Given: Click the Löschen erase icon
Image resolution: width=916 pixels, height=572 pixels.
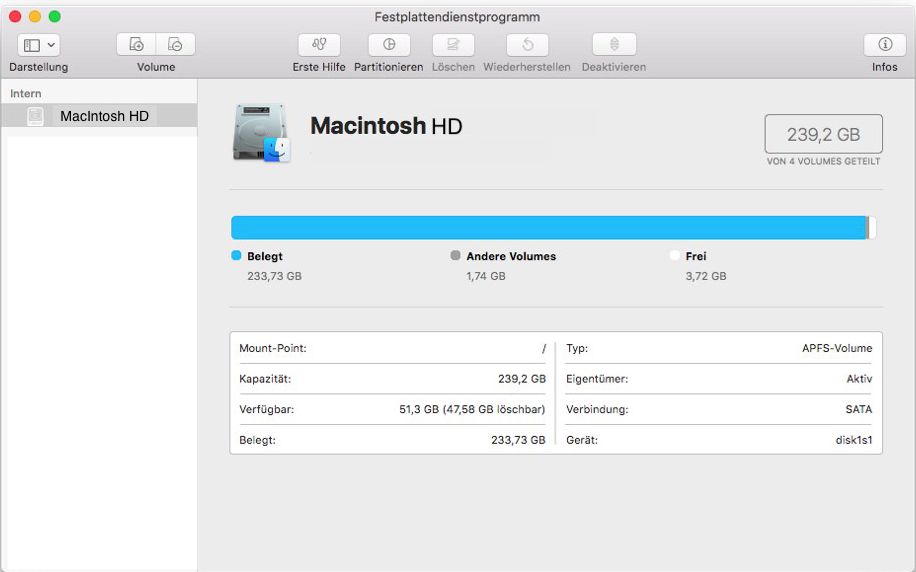Looking at the screenshot, I should coord(453,45).
